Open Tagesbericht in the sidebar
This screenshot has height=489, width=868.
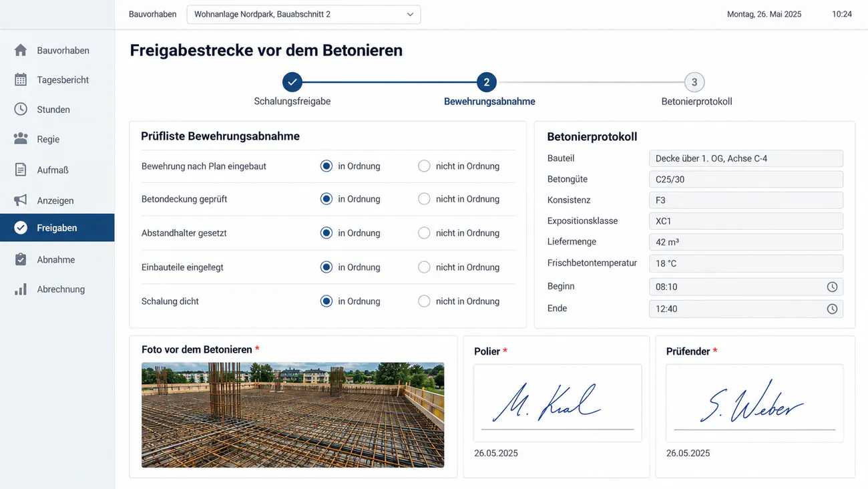pos(63,79)
